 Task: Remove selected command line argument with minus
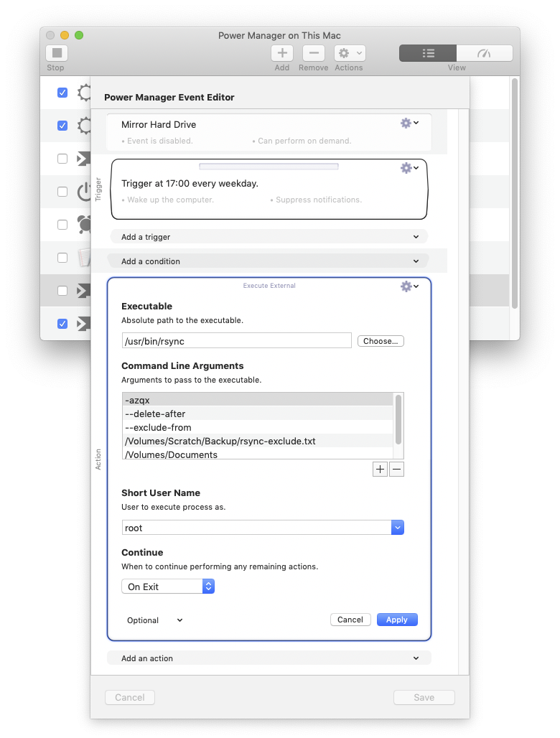[397, 470]
